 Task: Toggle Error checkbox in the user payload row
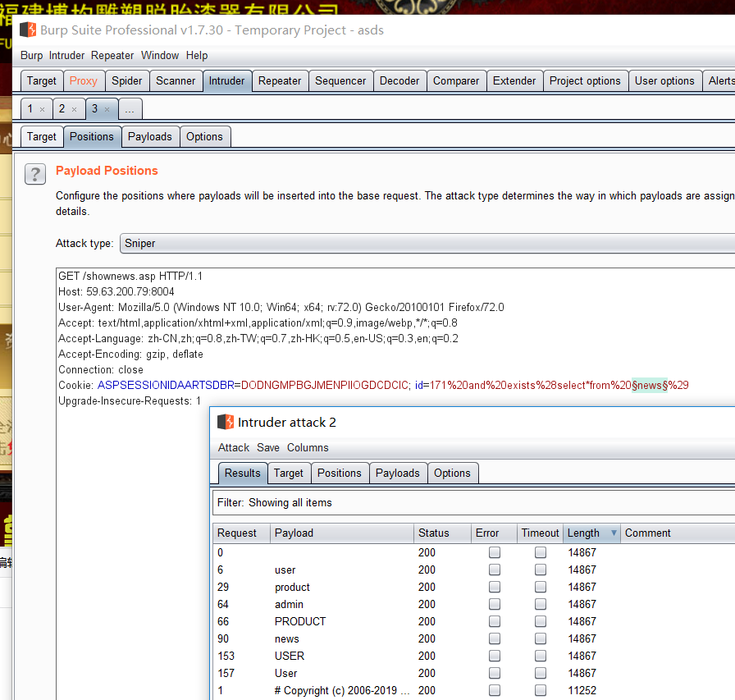494,570
